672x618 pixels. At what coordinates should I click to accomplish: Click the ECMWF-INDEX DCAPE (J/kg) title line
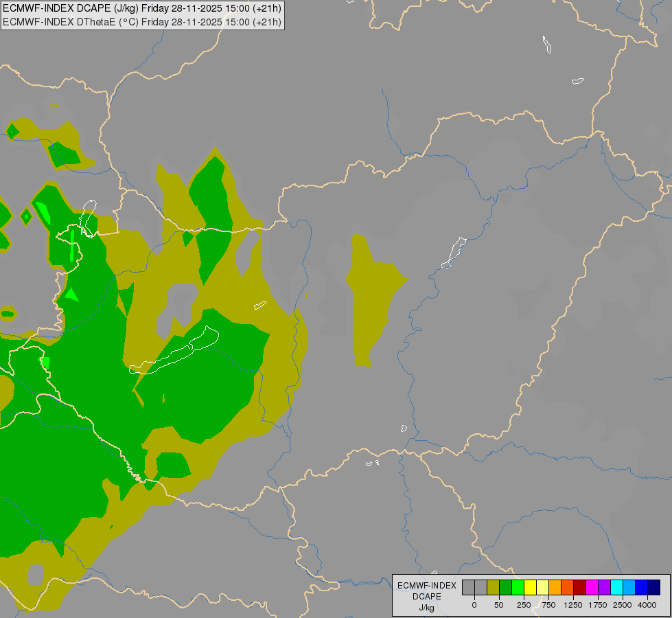click(x=142, y=8)
